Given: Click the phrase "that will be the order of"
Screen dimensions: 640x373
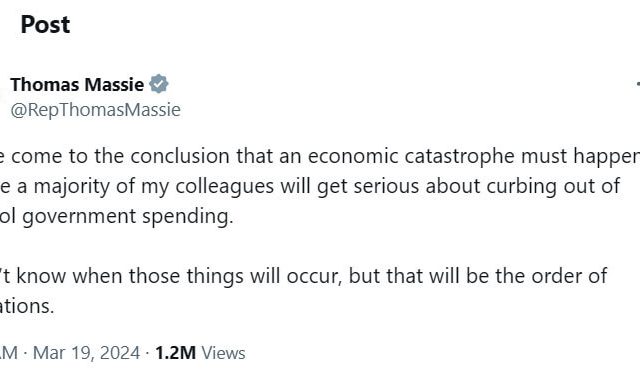Looking at the screenshot, I should pyautogui.click(x=497, y=276).
